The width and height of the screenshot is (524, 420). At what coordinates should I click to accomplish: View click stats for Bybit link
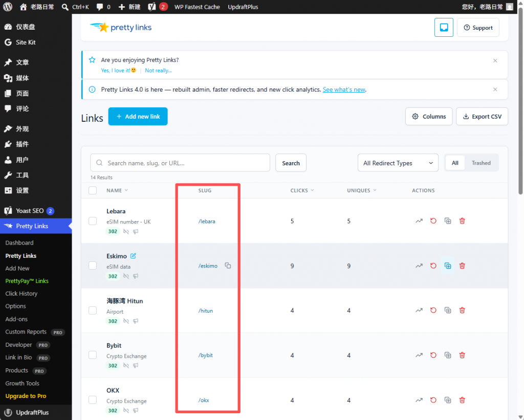419,355
